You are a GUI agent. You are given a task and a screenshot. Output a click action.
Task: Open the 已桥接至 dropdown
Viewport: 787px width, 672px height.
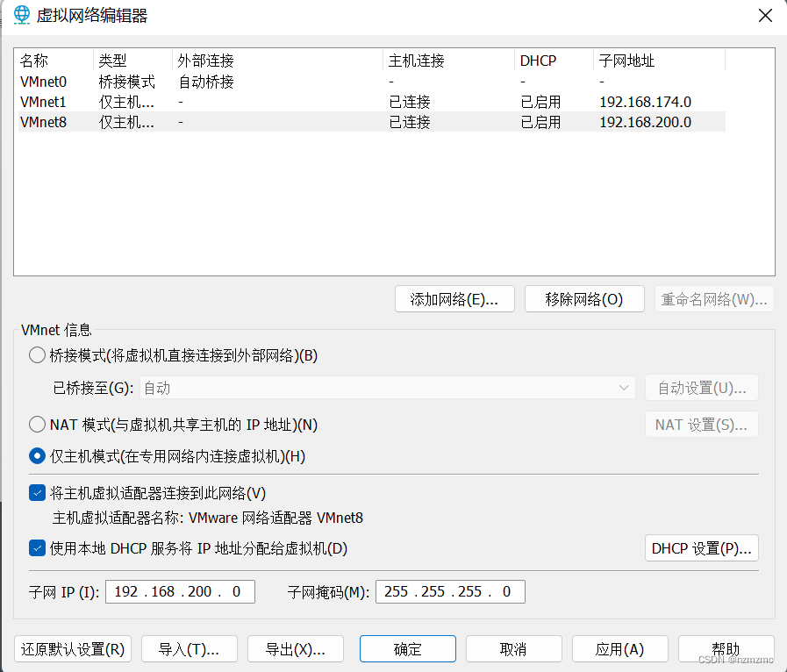tap(388, 388)
